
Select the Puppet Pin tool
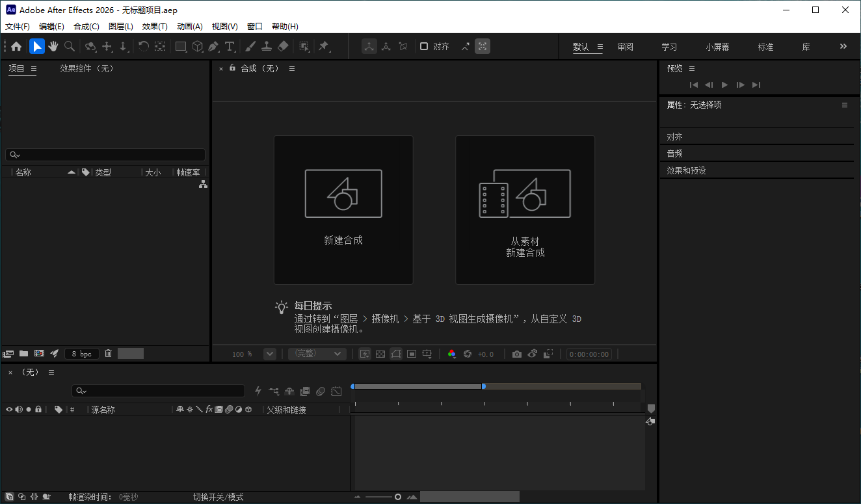[323, 46]
